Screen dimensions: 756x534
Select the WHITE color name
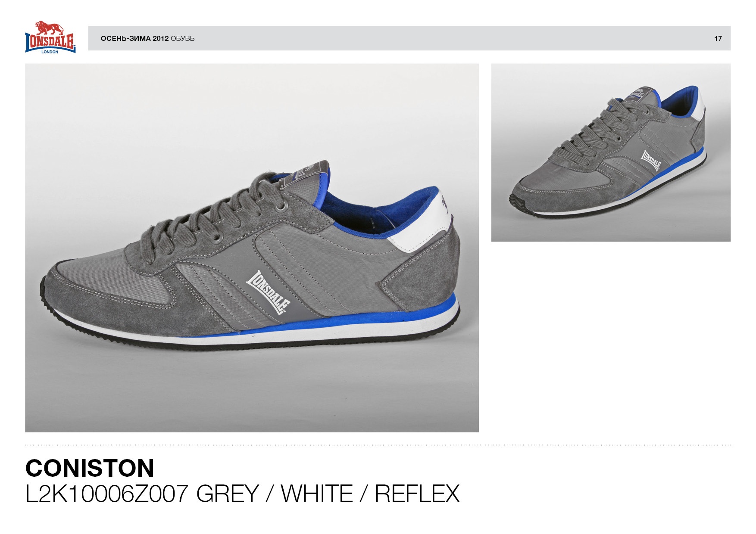tap(317, 494)
